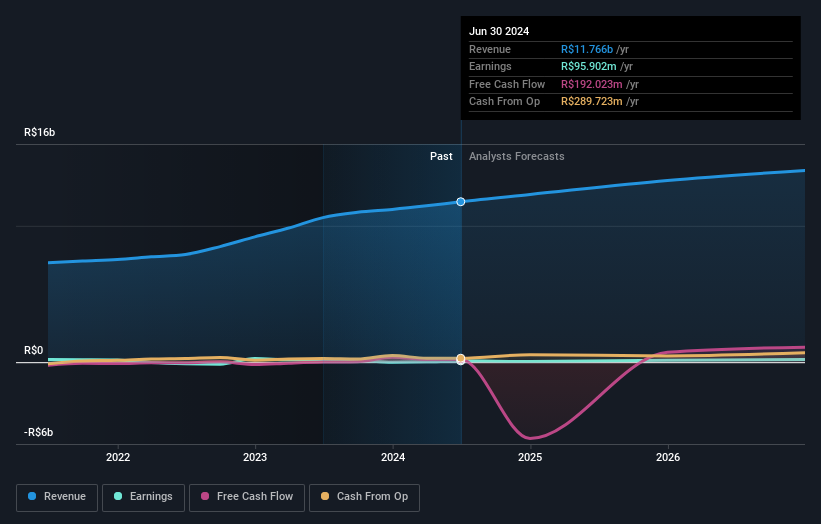This screenshot has width=821, height=524.
Task: Click the R$0 y-axis label
Action: pyautogui.click(x=34, y=350)
